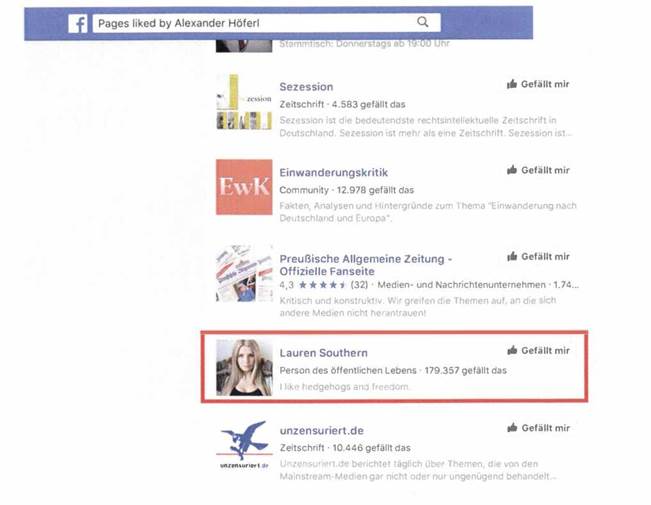Like the Sezession page
651x505 pixels.
538,84
